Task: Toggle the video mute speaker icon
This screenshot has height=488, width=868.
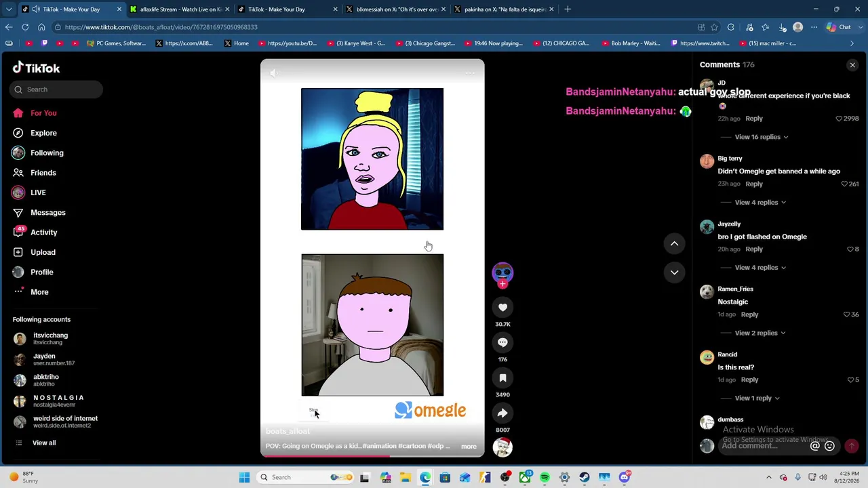Action: pyautogui.click(x=273, y=73)
